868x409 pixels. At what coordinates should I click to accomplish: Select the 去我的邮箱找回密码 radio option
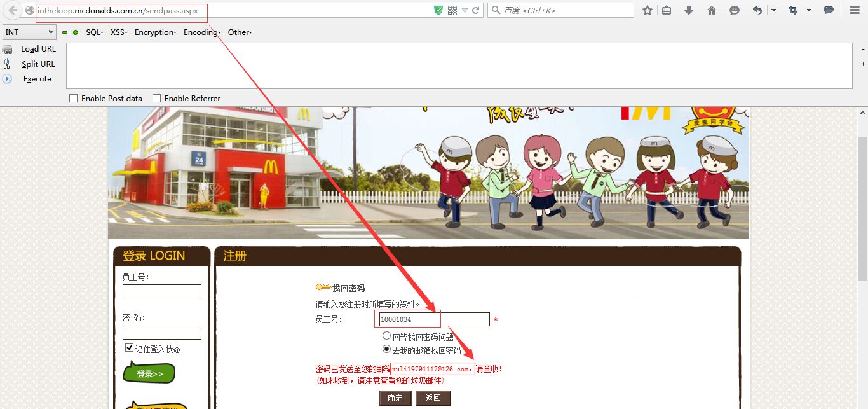pos(386,349)
